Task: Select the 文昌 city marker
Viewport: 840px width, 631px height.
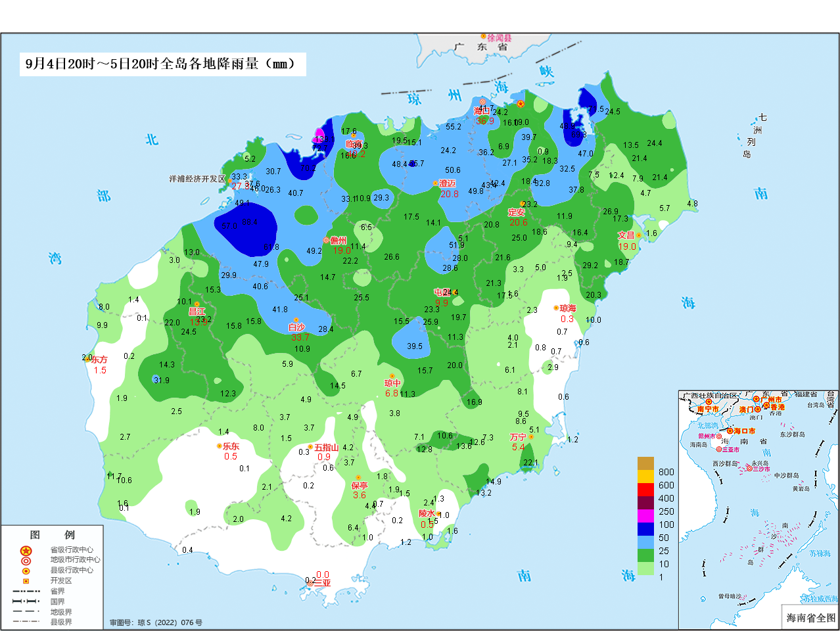Action: coord(638,235)
